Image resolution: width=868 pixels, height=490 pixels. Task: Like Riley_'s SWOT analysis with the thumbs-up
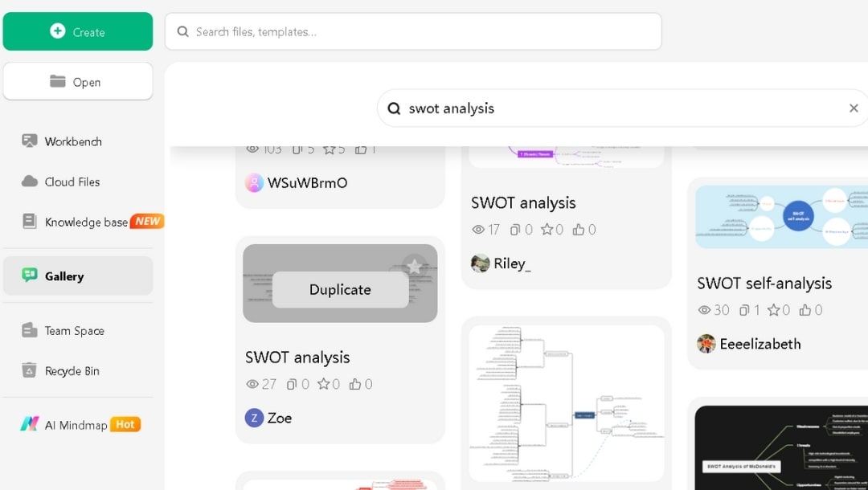tap(579, 229)
